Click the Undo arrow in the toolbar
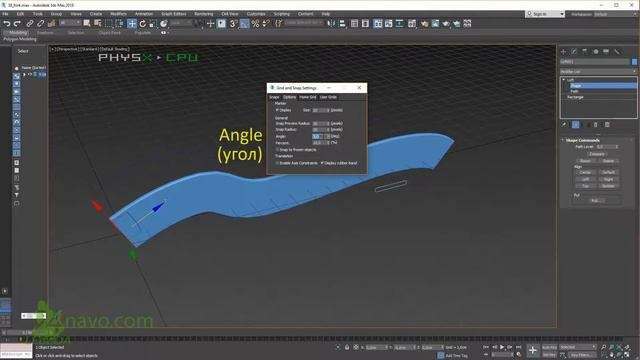 click(7, 24)
